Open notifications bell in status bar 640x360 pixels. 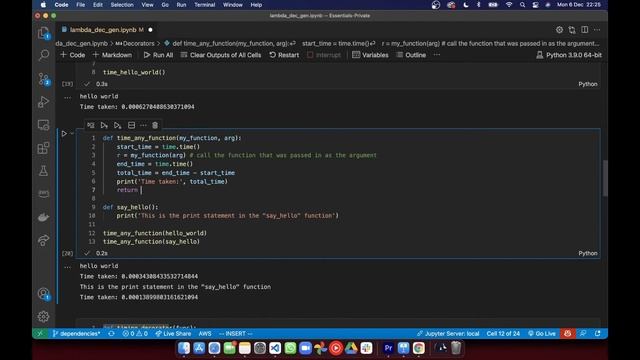tap(597, 333)
